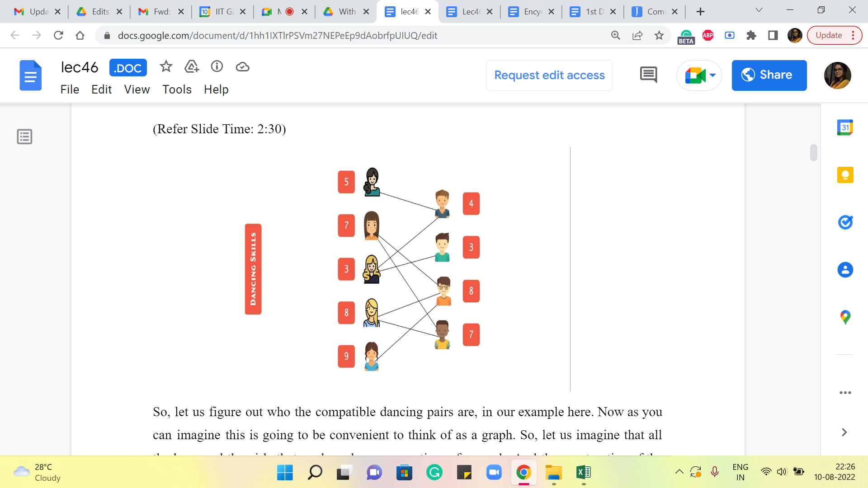
Task: Click the side panel more options dots
Action: pos(845,393)
